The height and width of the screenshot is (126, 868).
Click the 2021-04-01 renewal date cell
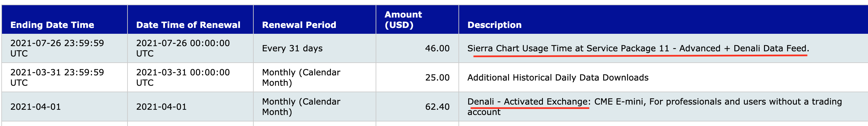(161, 107)
